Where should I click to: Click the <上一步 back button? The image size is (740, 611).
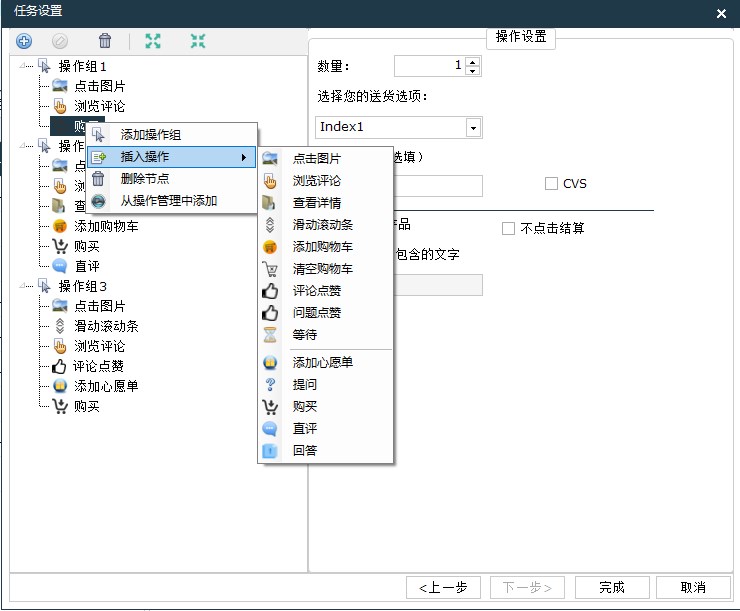[x=443, y=587]
